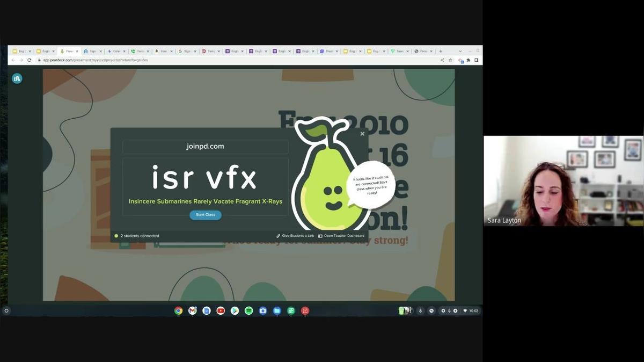This screenshot has height=362, width=644.
Task: Close the Perso tab
Action: (431, 51)
